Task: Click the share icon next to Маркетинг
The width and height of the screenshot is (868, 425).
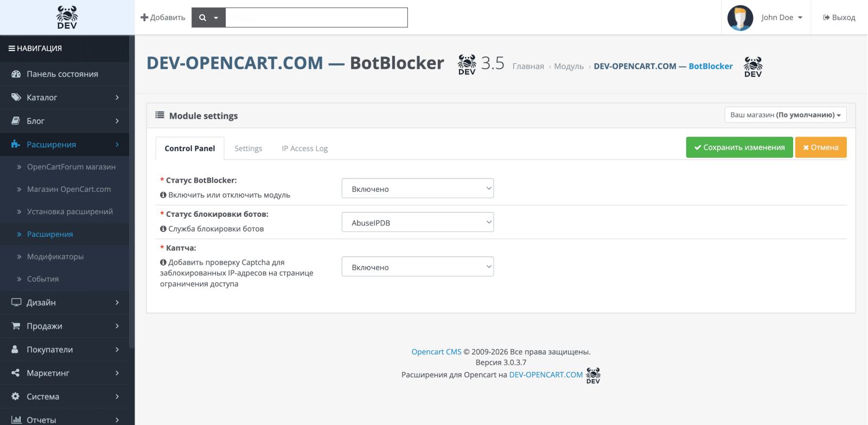Action: click(x=15, y=373)
